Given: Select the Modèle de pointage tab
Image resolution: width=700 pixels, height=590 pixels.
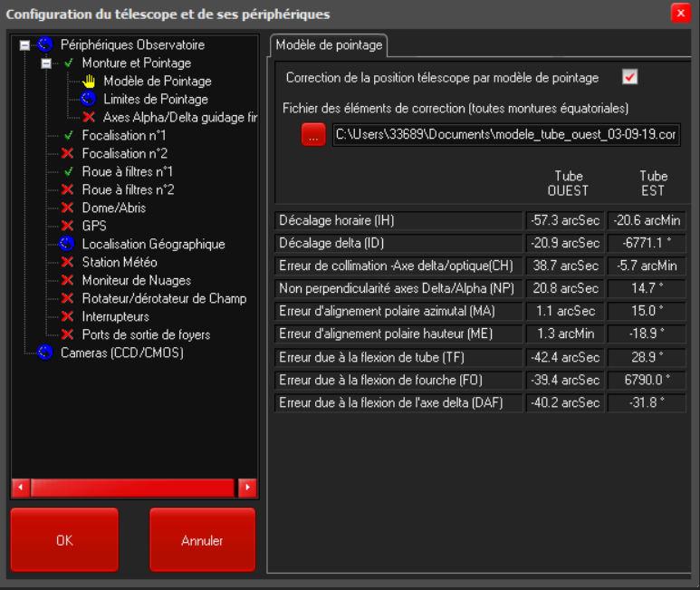Looking at the screenshot, I should click(329, 44).
